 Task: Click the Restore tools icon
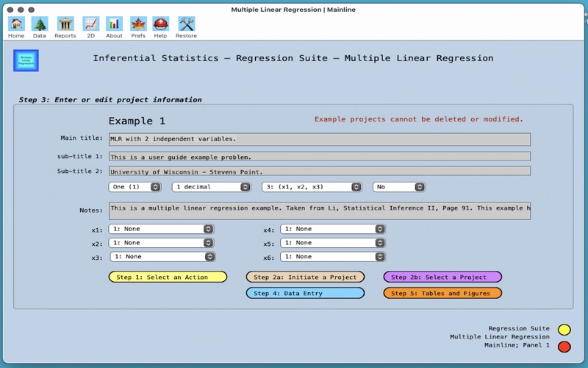pyautogui.click(x=187, y=24)
